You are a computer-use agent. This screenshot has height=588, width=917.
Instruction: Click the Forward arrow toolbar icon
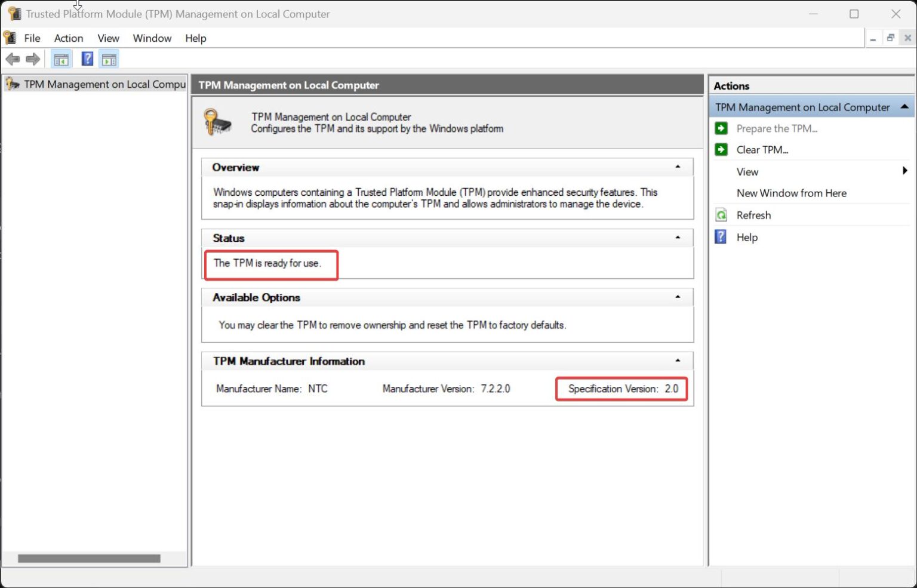(x=33, y=59)
